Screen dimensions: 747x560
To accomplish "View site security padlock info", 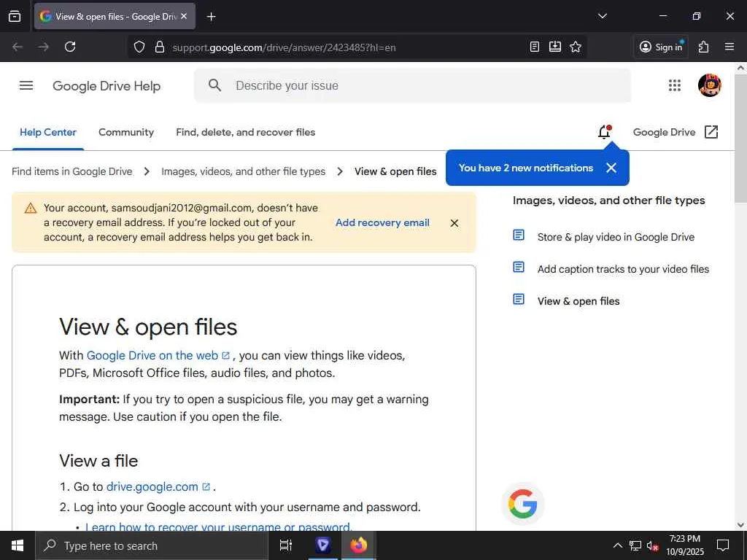I will [160, 47].
